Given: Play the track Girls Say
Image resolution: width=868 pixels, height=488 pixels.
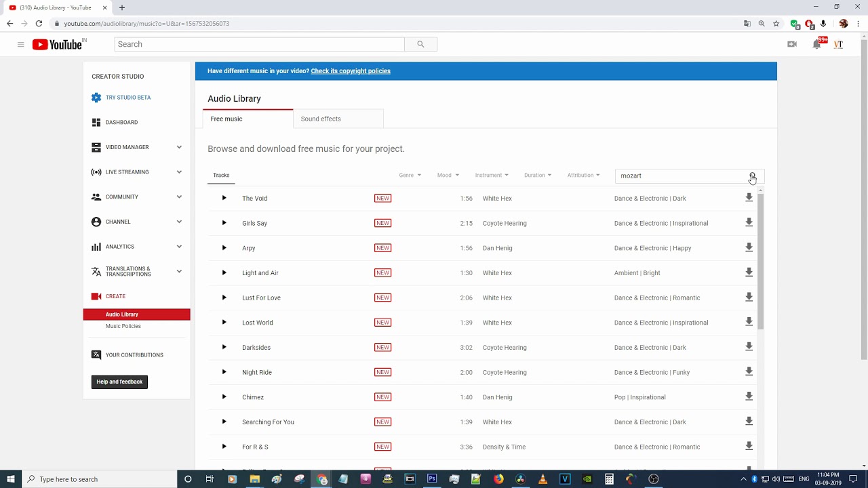Looking at the screenshot, I should coord(224,223).
